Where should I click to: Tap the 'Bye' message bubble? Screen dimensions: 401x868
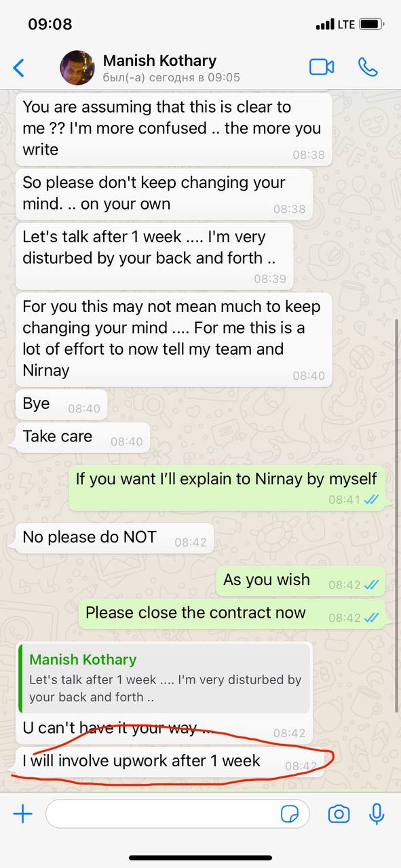click(x=61, y=405)
